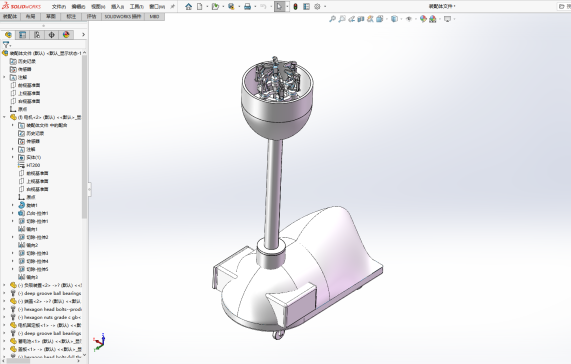This screenshot has width=571, height=364.
Task: Click the feature tree vertical scrollbar
Action: pos(84,135)
